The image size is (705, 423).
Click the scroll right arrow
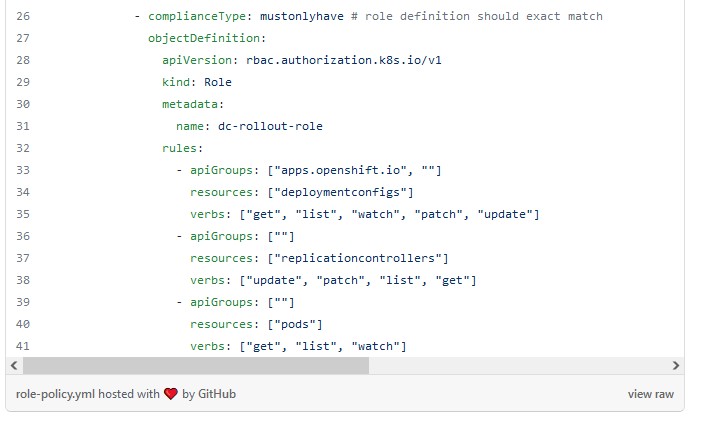tap(675, 365)
